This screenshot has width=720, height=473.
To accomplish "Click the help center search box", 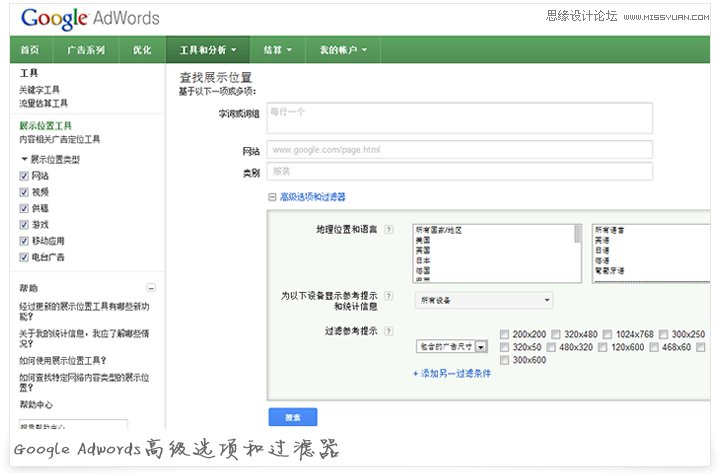I will 73,424.
